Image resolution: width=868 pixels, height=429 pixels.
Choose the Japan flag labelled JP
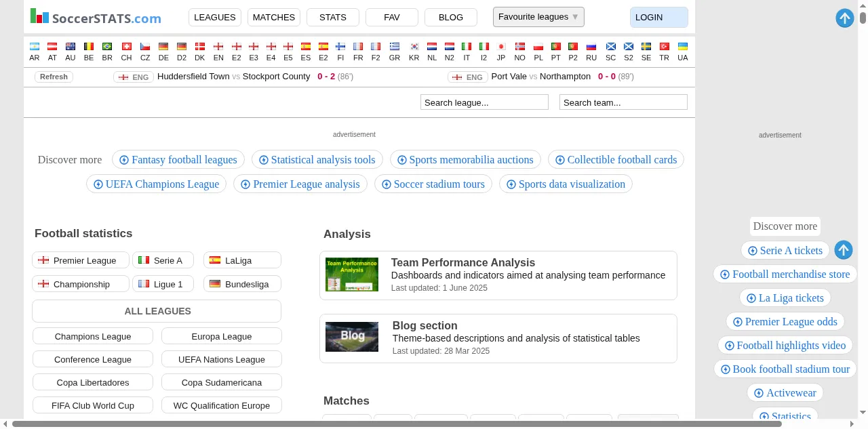click(x=501, y=47)
